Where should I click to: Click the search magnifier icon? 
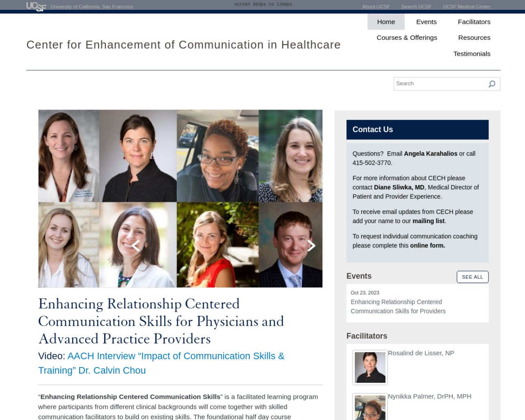point(492,84)
